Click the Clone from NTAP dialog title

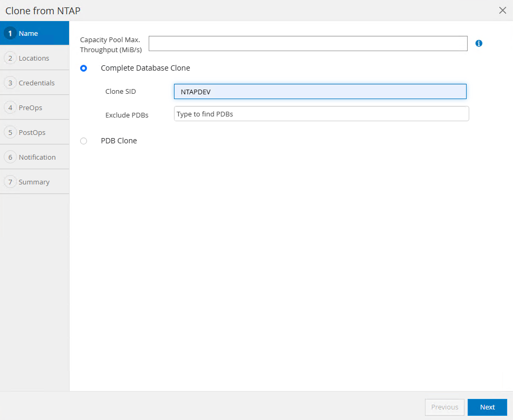[43, 11]
